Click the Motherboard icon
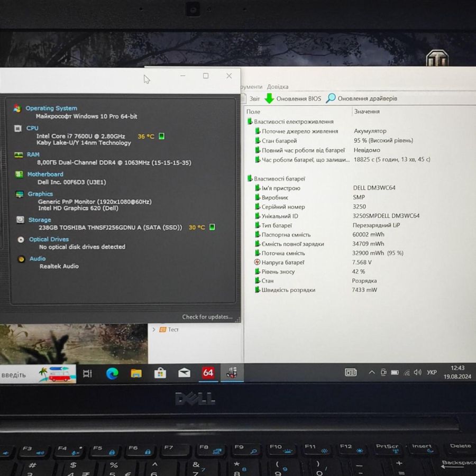 pos(19,174)
